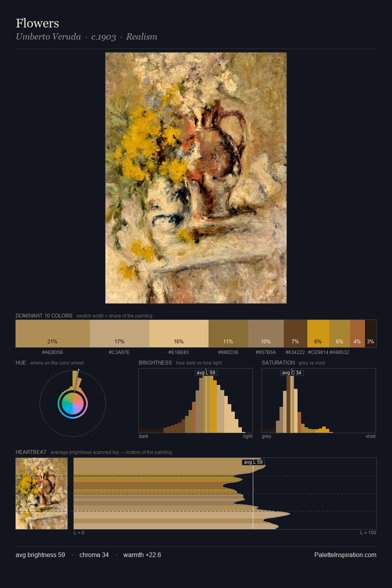
Task: Click the 'avg C 34' marker in Saturation histogram
Action: click(x=292, y=373)
